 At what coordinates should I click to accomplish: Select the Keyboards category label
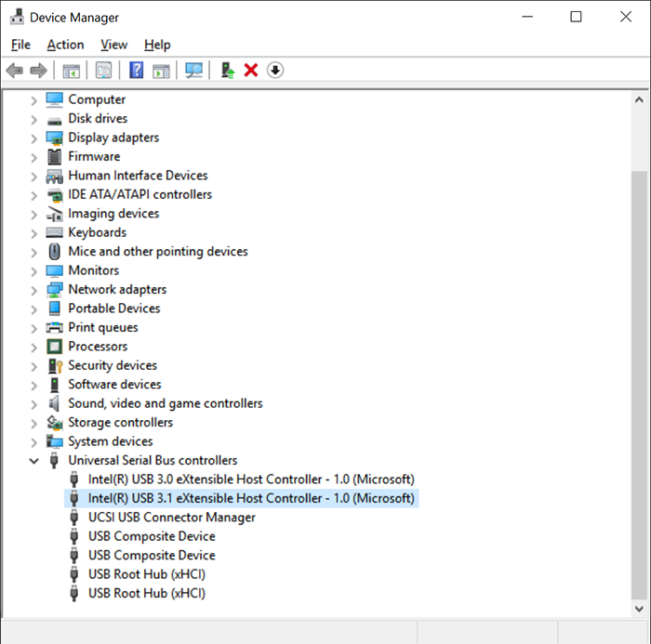click(97, 232)
